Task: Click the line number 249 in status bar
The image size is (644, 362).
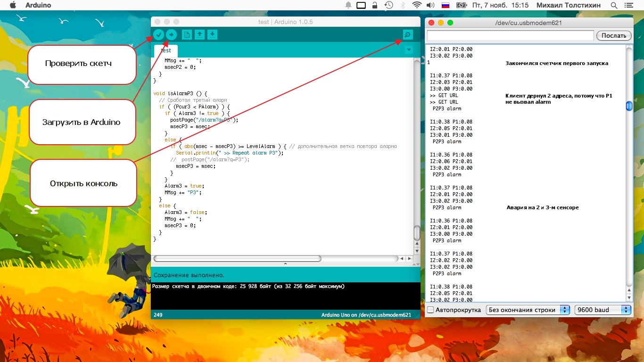Action: (x=158, y=315)
